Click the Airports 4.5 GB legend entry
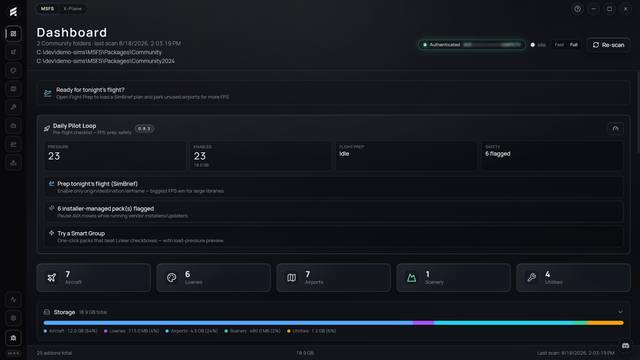Screen dimensions: 640x360 click(x=192, y=331)
